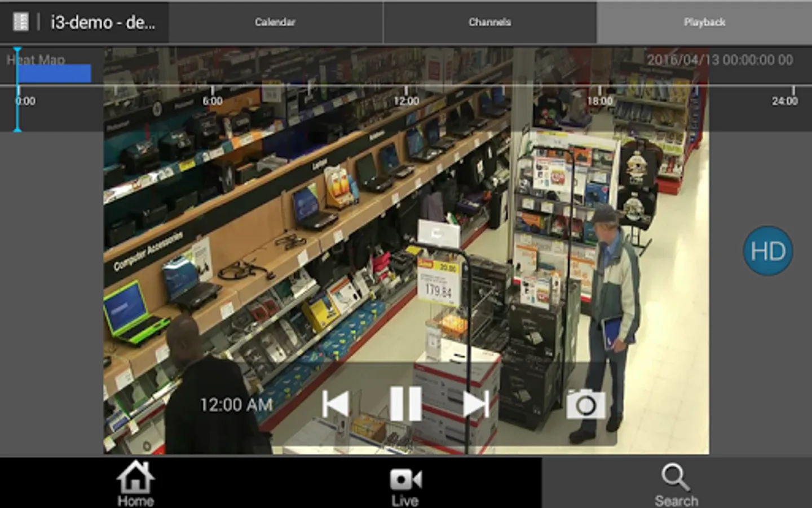Go to Home in the bottom bar
This screenshot has width=812, height=508.
pos(135,484)
